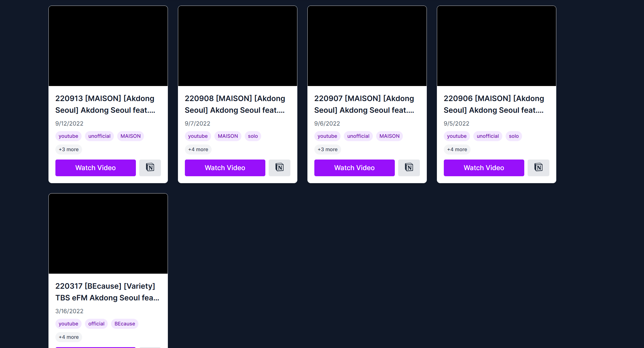Watch Video for 220906 MAISON card
Screen dimensions: 644x348
[484, 168]
